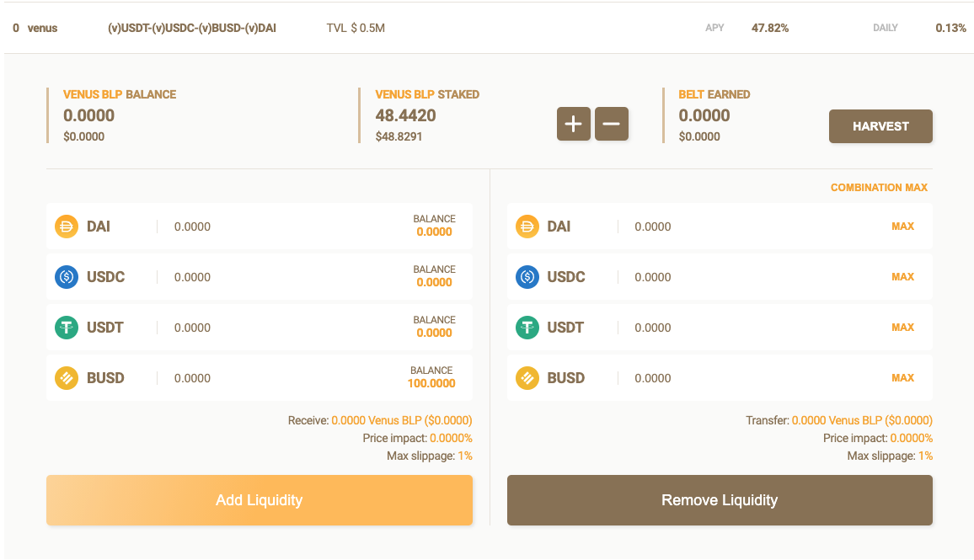Viewport: 974px width, 560px height.
Task: Click the plus icon to stake BLP
Action: tap(573, 124)
